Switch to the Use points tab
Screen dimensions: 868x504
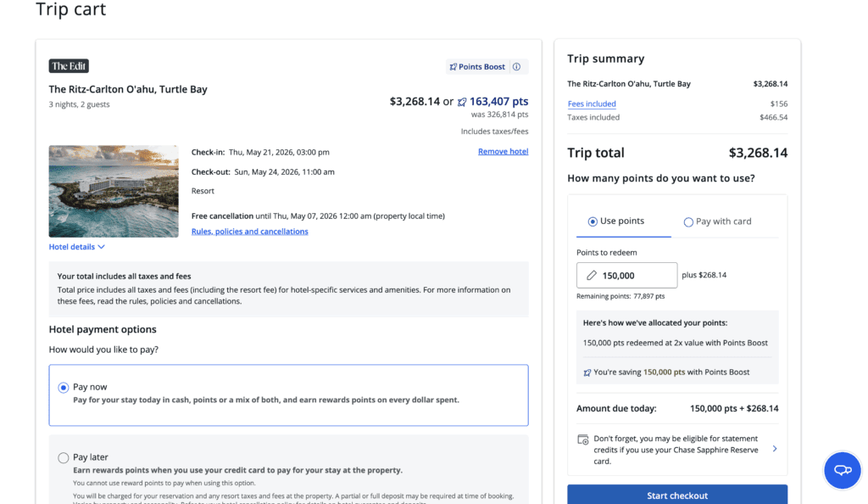tap(616, 221)
